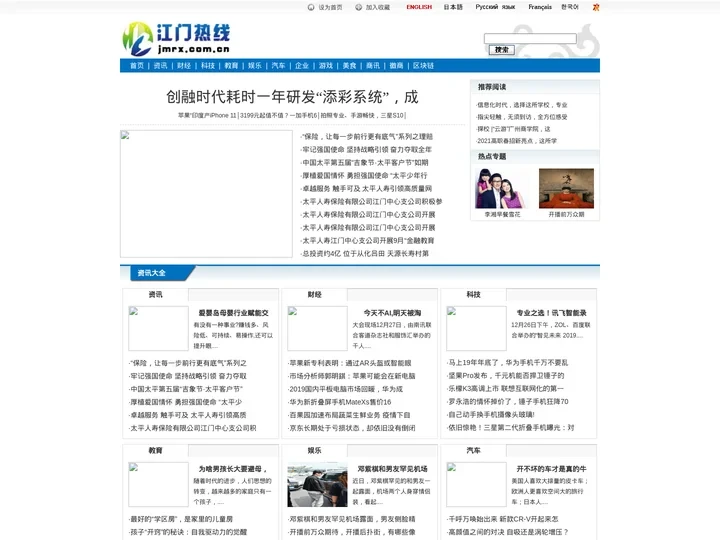Open 企业 in navigation bar
The height and width of the screenshot is (540, 720).
coord(302,66)
